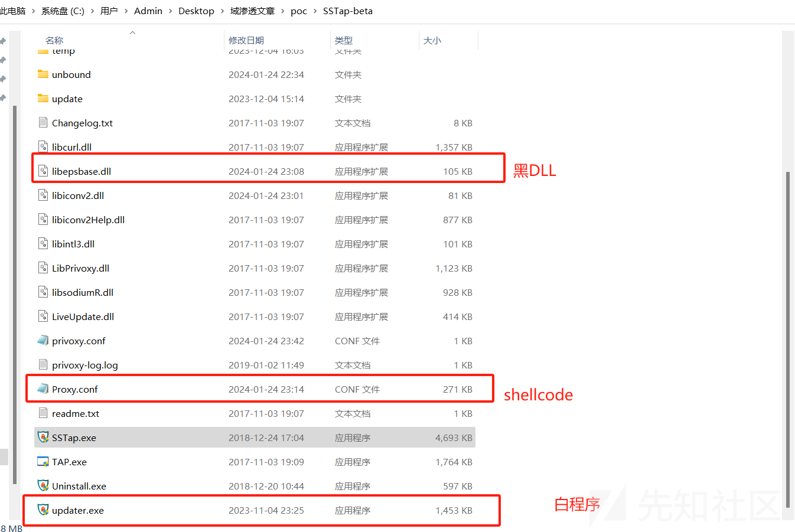Viewport: 795px width, 532px height.
Task: Click the Uninstall.exe shield icon
Action: [43, 486]
